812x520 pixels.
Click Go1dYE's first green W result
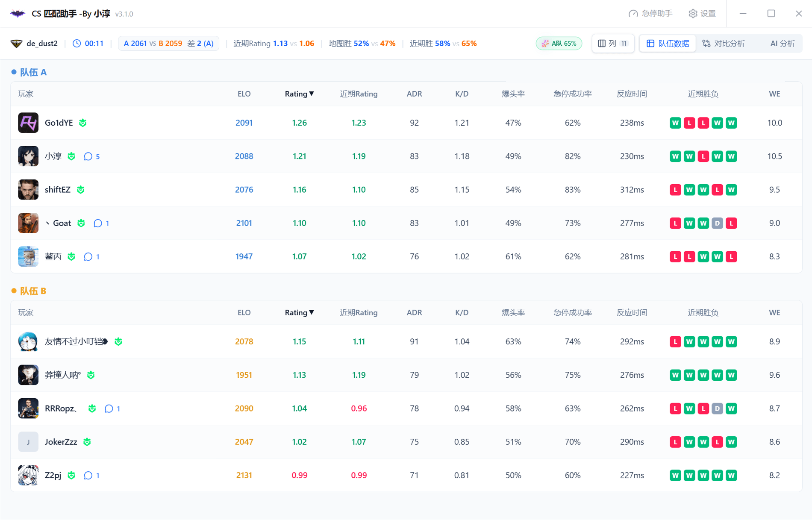tap(675, 123)
